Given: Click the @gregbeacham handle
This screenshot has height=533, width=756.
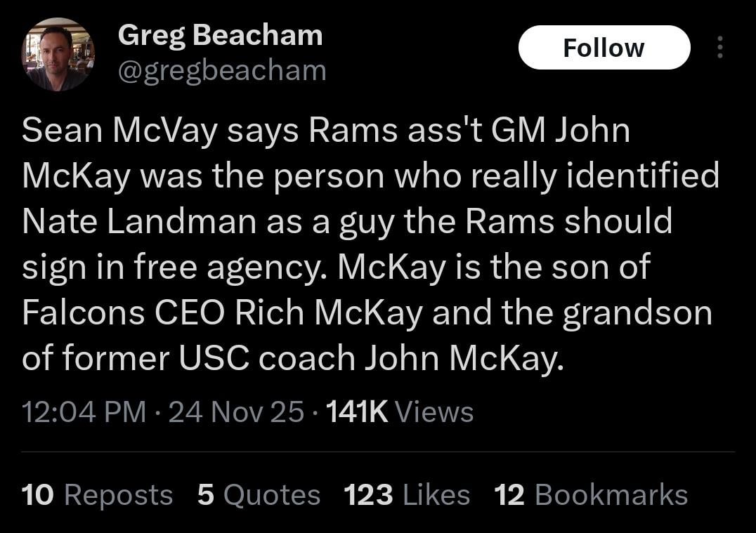Looking at the screenshot, I should click(x=222, y=70).
